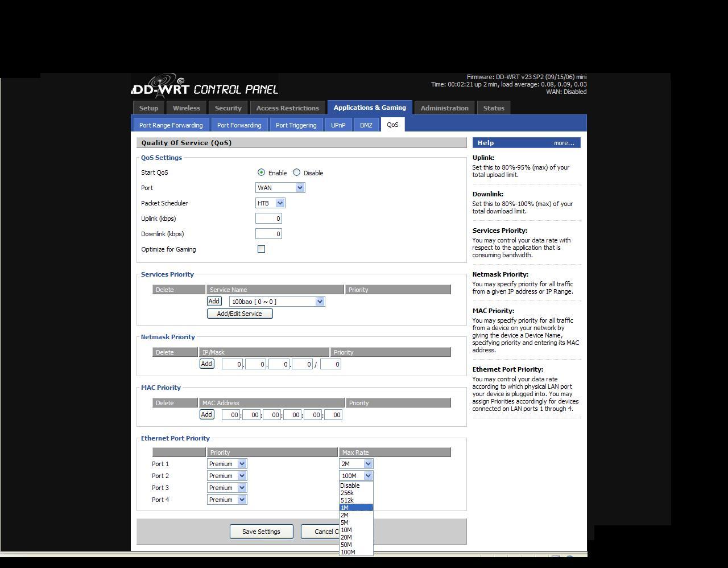Open Port 1 Max Rate dropdown
This screenshot has width=728, height=568.
point(356,464)
